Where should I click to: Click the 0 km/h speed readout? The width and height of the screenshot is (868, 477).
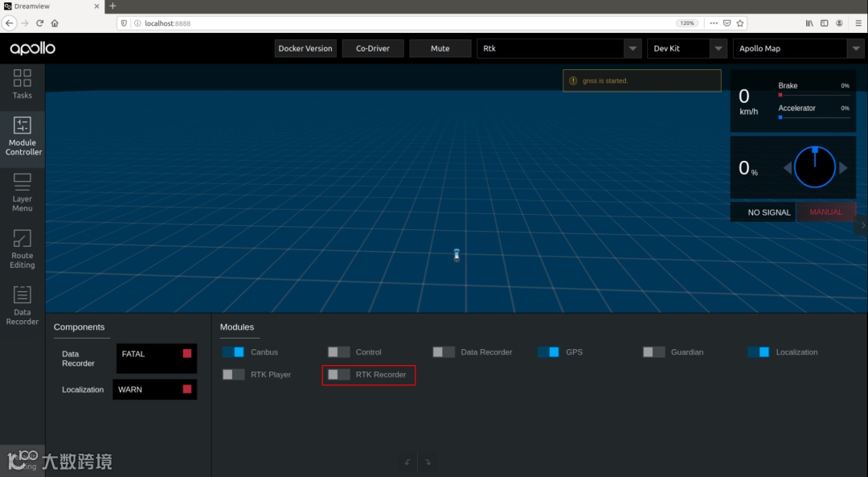tap(748, 102)
